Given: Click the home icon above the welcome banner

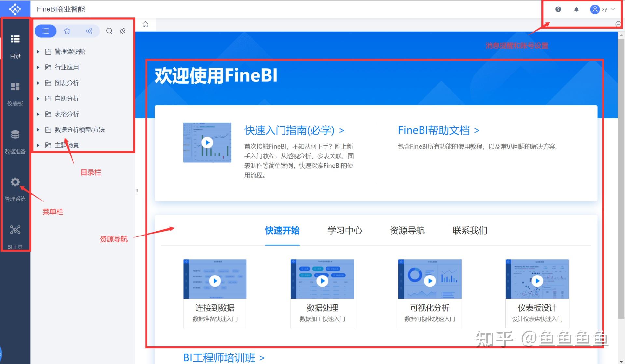Looking at the screenshot, I should click(x=145, y=24).
